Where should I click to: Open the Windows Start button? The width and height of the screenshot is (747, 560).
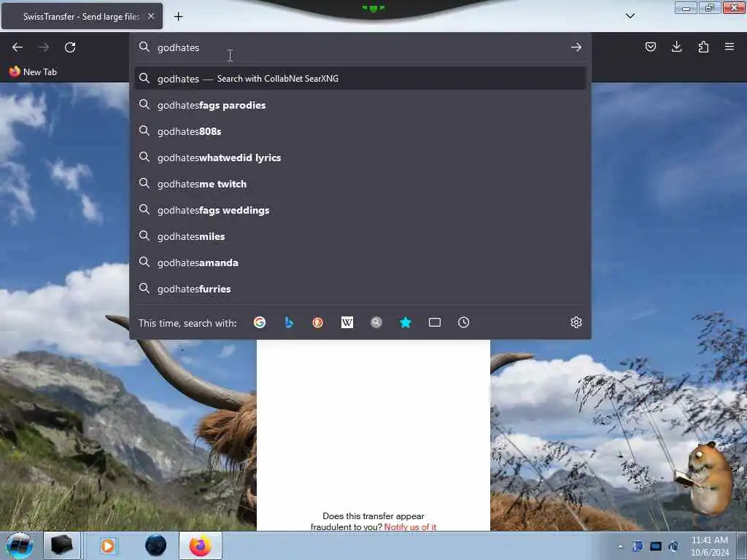[x=19, y=545]
